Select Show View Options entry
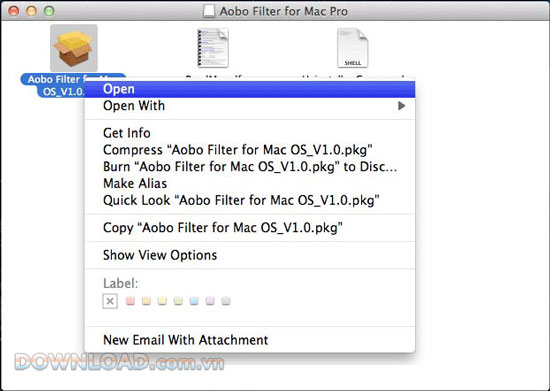550x391 pixels. 250,255
